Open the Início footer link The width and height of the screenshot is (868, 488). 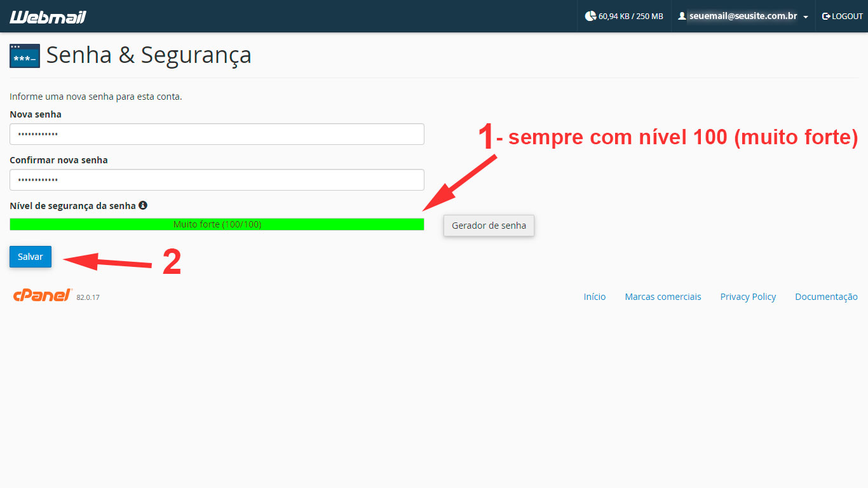(595, 297)
